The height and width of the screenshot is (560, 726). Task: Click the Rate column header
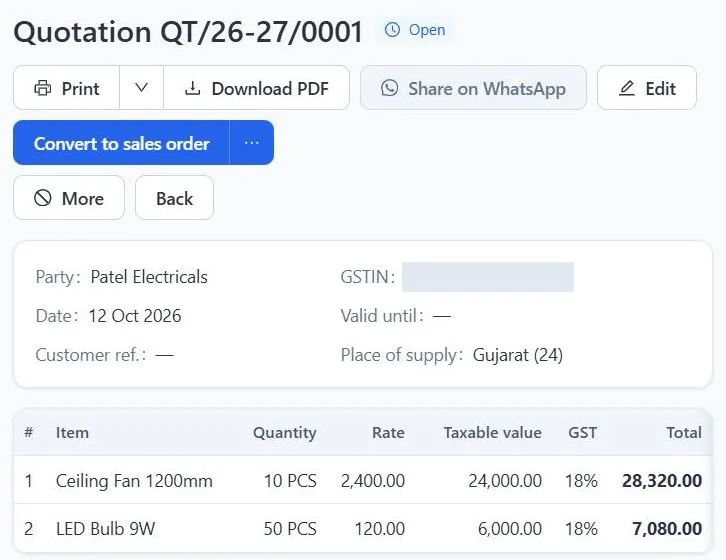[x=388, y=433]
